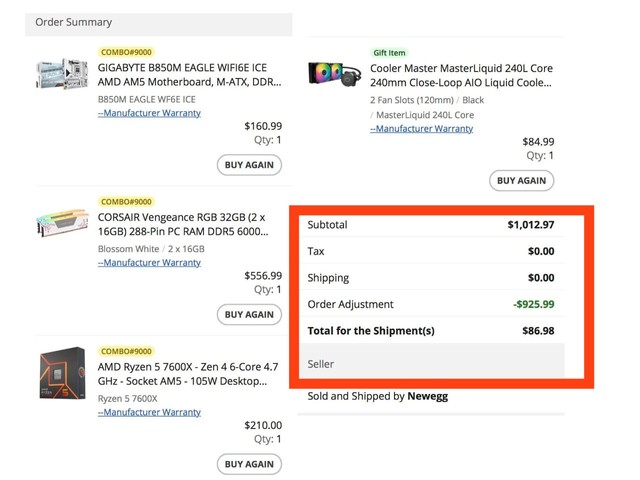Click the Order Summary heading
Screen dimensions: 640x480
(73, 22)
